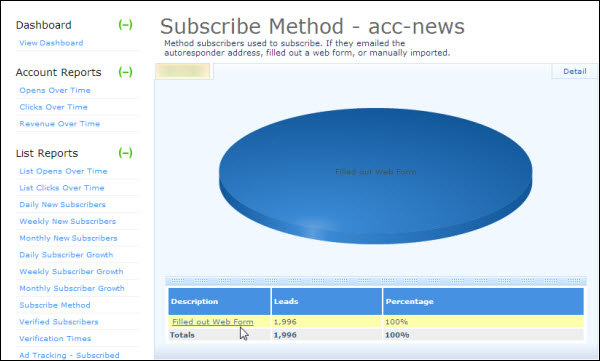
Task: Open Clicks Over Time report
Action: tap(54, 107)
